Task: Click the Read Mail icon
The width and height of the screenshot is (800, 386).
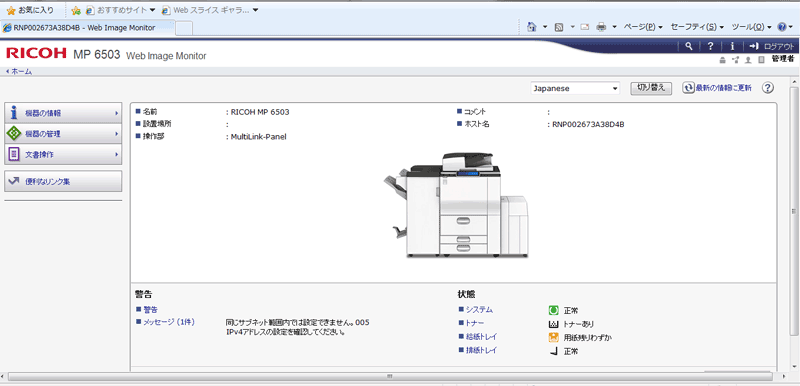Action: coord(585,27)
